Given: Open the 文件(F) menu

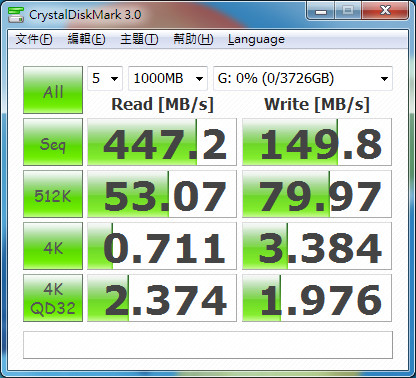Looking at the screenshot, I should tap(34, 39).
